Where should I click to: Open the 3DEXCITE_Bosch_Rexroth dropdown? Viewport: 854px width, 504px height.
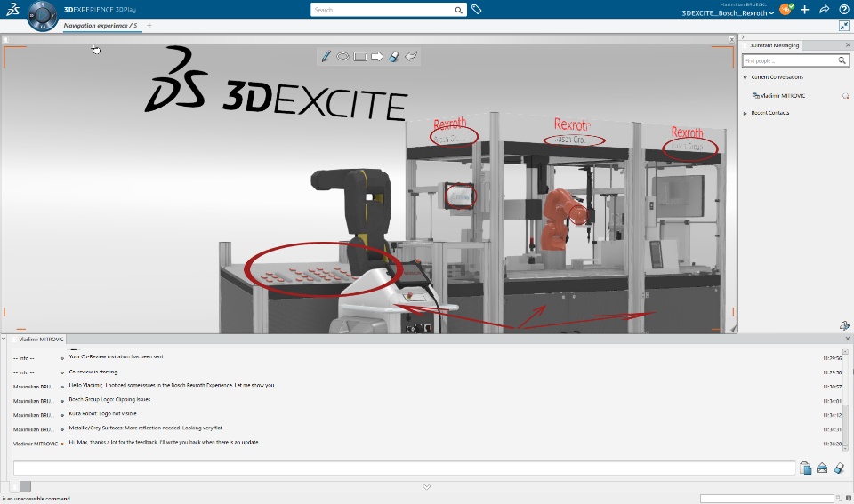tap(728, 13)
